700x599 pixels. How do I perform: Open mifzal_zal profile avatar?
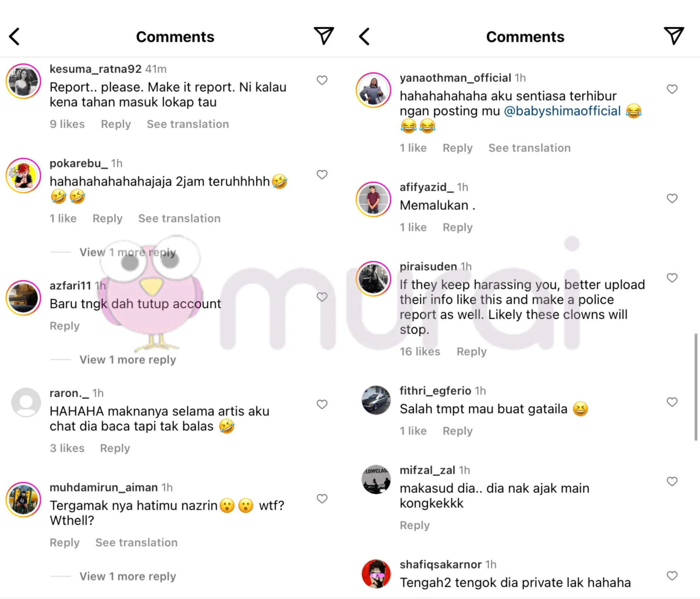[x=376, y=480]
